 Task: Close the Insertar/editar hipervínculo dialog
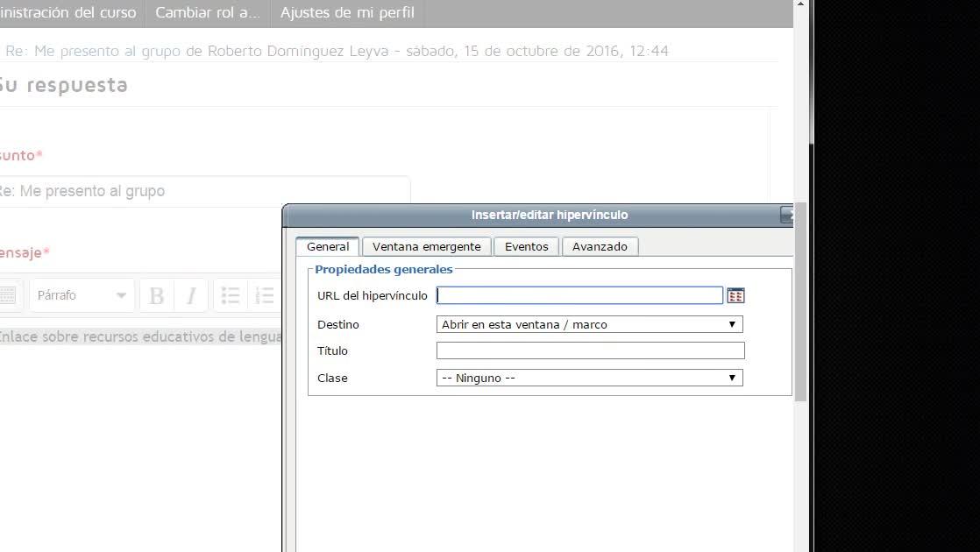click(787, 215)
